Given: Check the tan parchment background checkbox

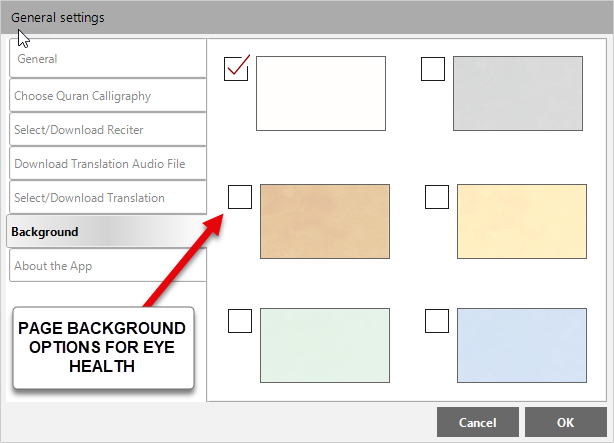Looking at the screenshot, I should click(240, 197).
